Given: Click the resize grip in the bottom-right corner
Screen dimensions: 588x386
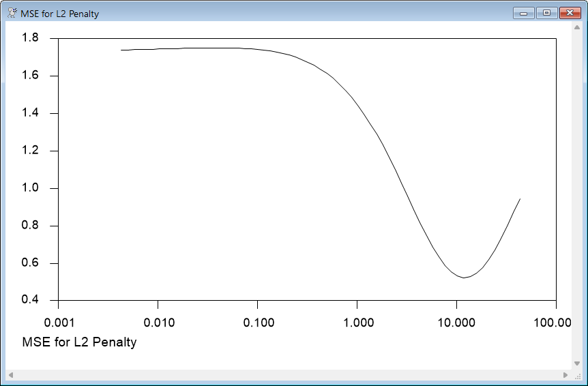Looking at the screenshot, I should 577,375.
